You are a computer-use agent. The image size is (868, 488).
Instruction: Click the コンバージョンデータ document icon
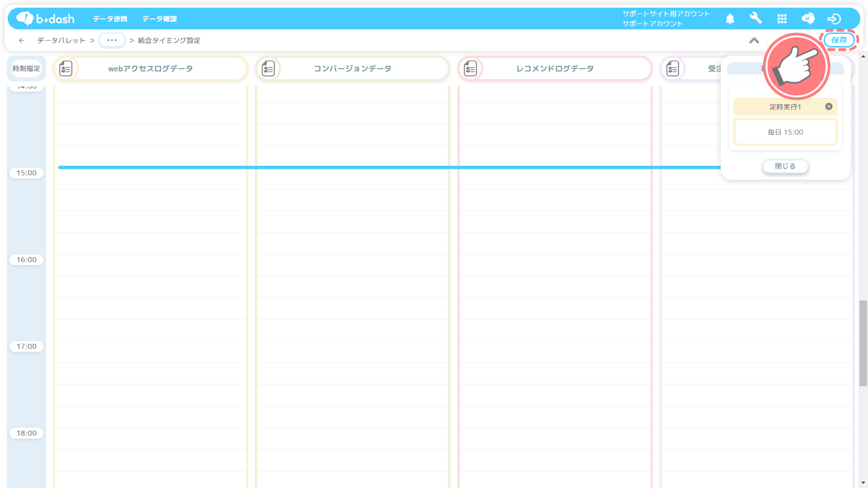point(268,68)
